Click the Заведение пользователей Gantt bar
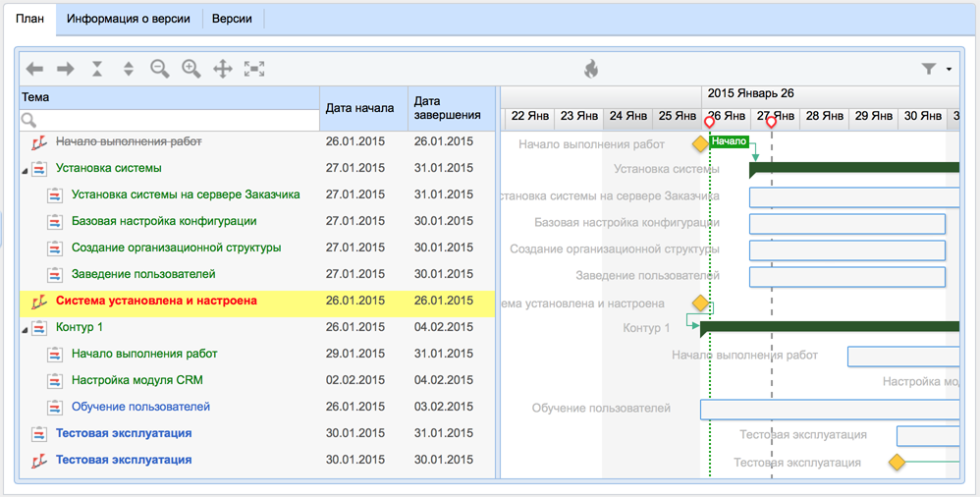 847,277
